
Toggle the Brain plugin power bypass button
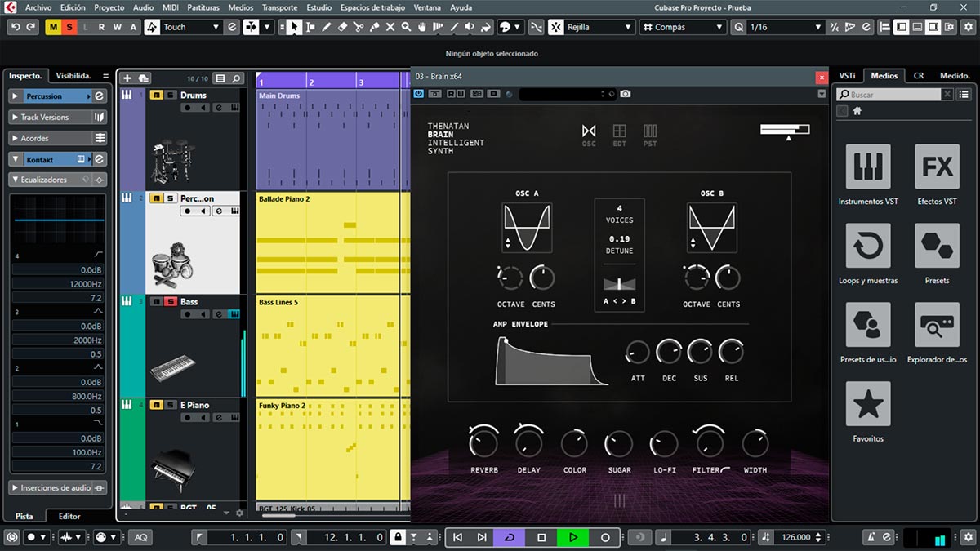pos(419,94)
